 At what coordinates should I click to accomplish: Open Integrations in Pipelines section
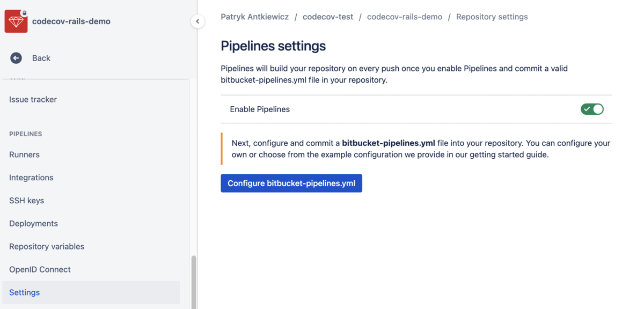(31, 178)
